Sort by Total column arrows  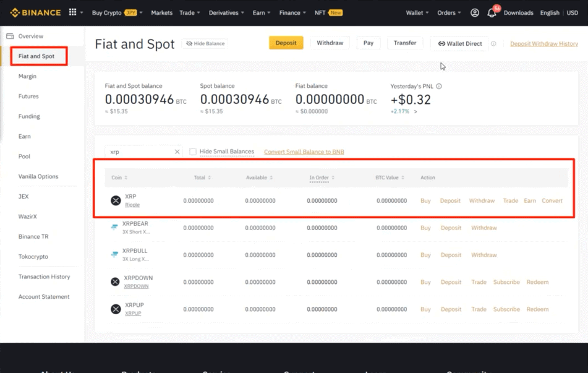209,178
